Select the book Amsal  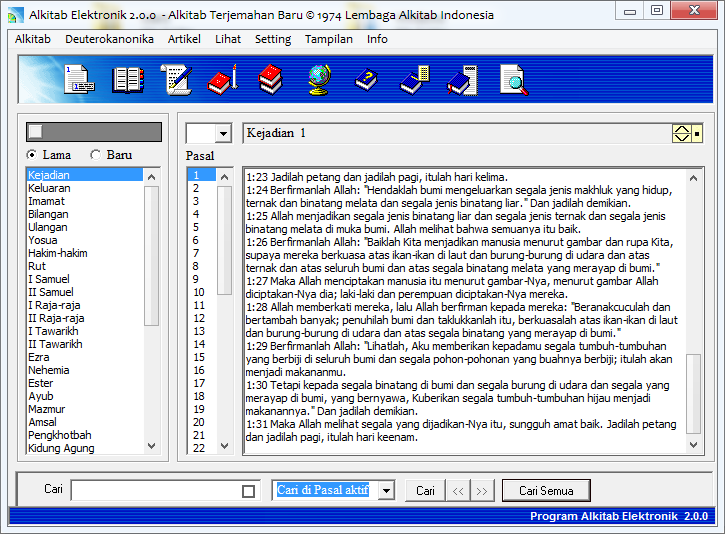(x=85, y=422)
